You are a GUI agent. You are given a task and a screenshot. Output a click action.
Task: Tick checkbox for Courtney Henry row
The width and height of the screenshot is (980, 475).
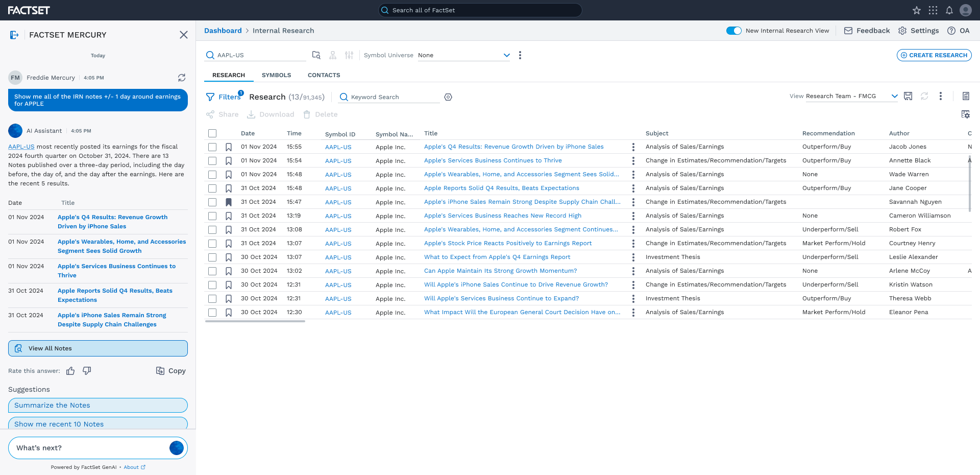click(212, 244)
